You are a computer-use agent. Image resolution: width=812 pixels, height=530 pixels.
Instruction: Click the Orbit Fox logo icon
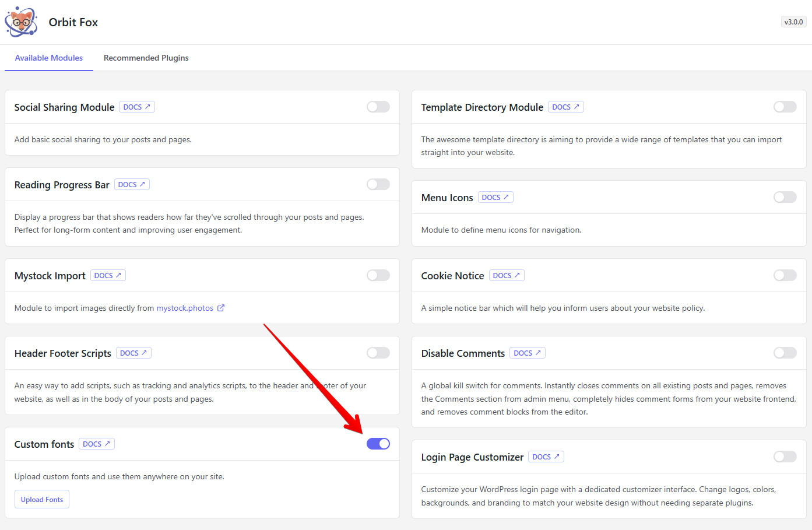(x=21, y=22)
